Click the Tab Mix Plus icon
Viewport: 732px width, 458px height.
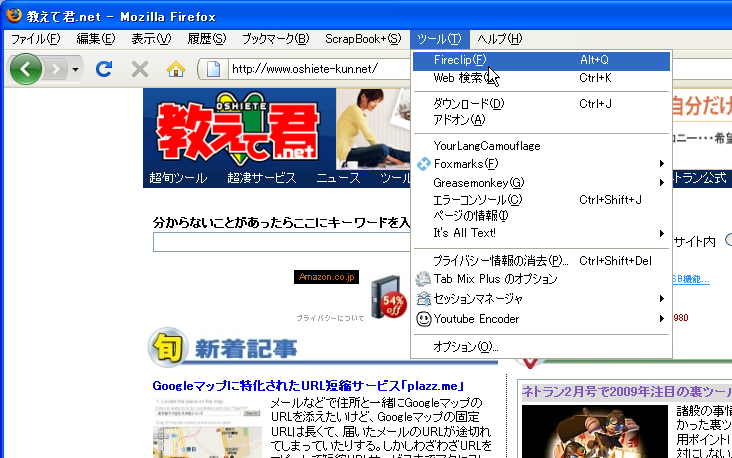423,279
